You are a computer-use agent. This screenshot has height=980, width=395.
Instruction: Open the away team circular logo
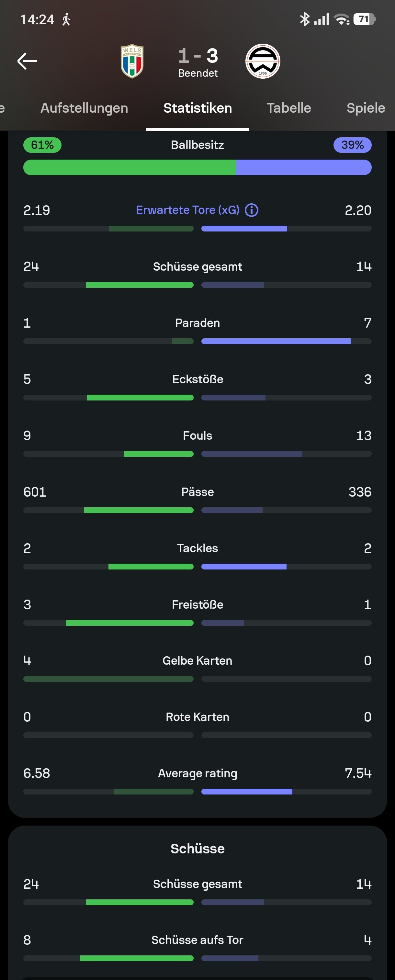click(263, 61)
